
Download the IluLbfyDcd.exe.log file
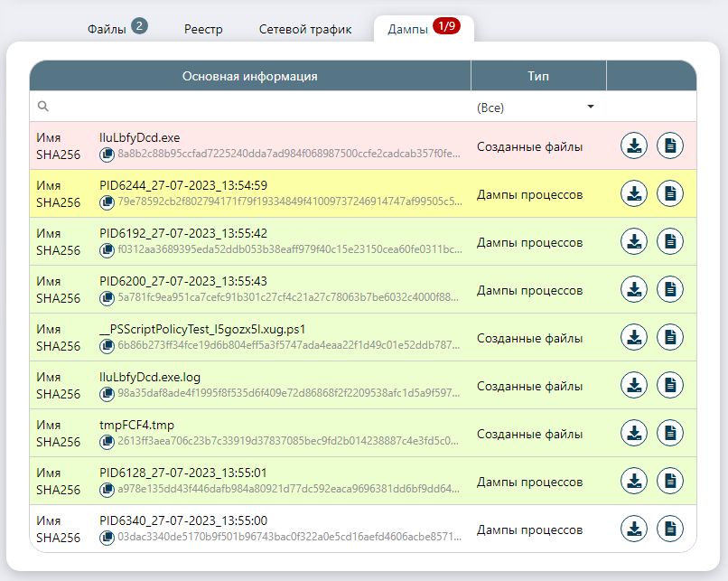(634, 385)
